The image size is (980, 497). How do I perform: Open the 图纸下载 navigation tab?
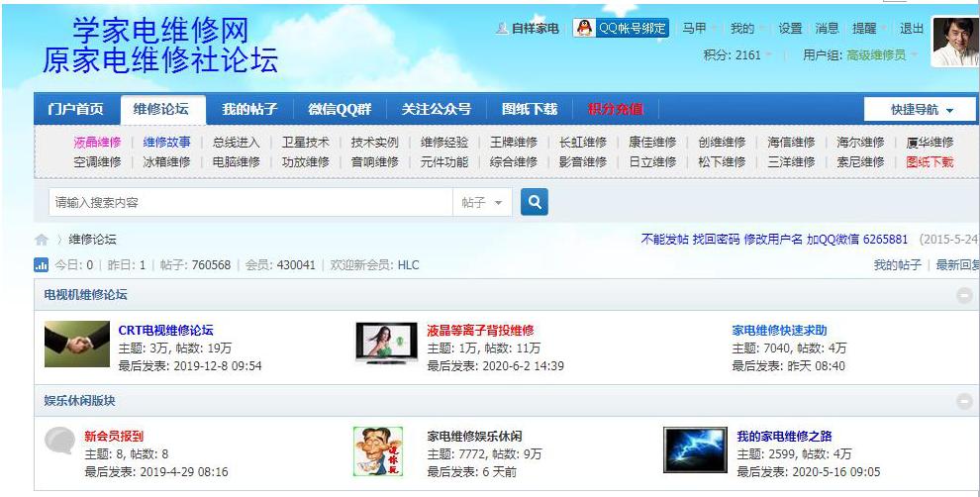point(530,109)
